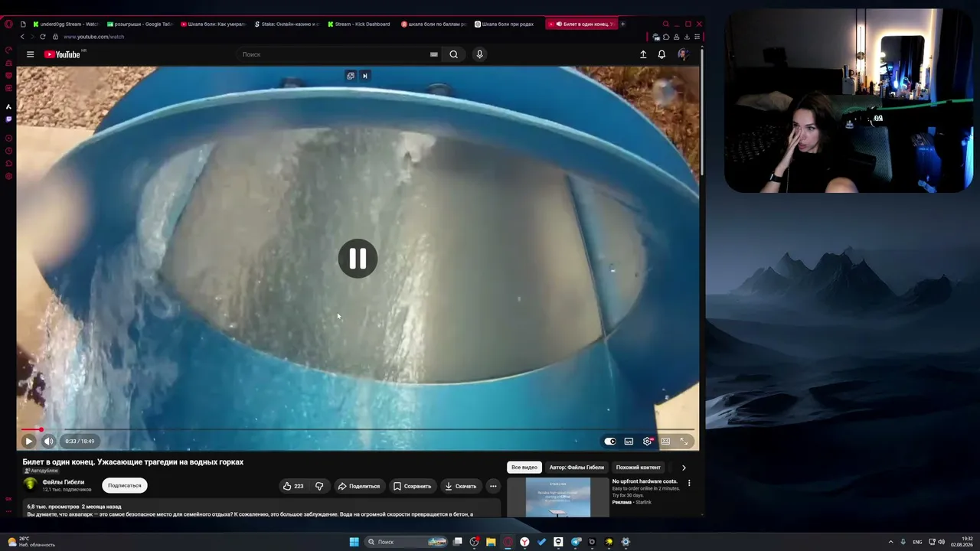Change the ENG input language in the tray
This screenshot has height=551, width=980.
[917, 542]
